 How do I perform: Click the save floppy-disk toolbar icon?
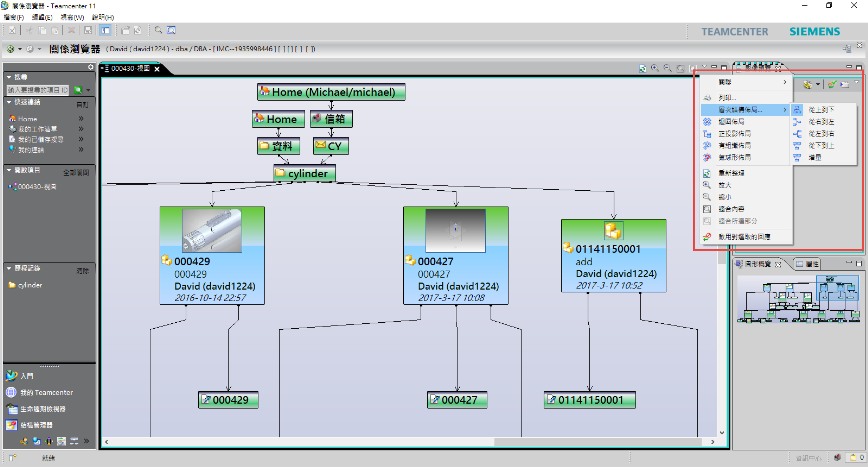(88, 30)
